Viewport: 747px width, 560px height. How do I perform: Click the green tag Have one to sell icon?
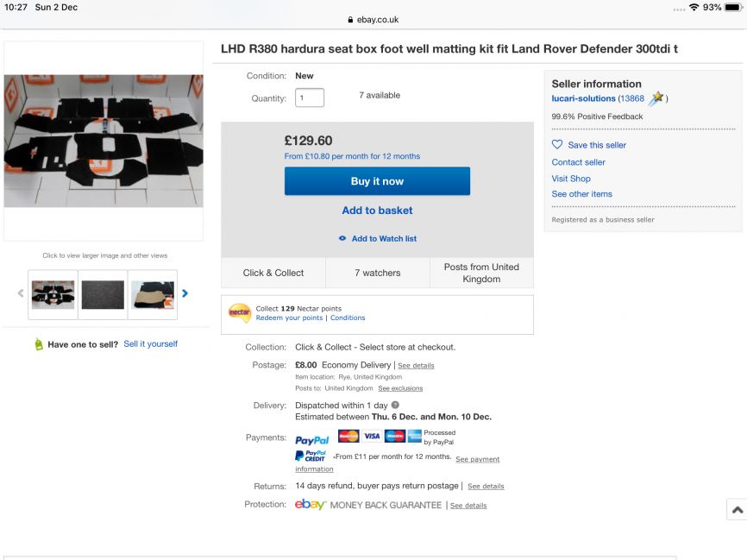[39, 344]
